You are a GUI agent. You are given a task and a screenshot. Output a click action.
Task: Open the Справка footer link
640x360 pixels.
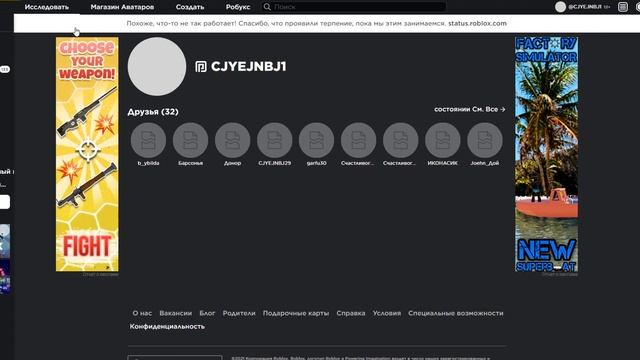(351, 313)
